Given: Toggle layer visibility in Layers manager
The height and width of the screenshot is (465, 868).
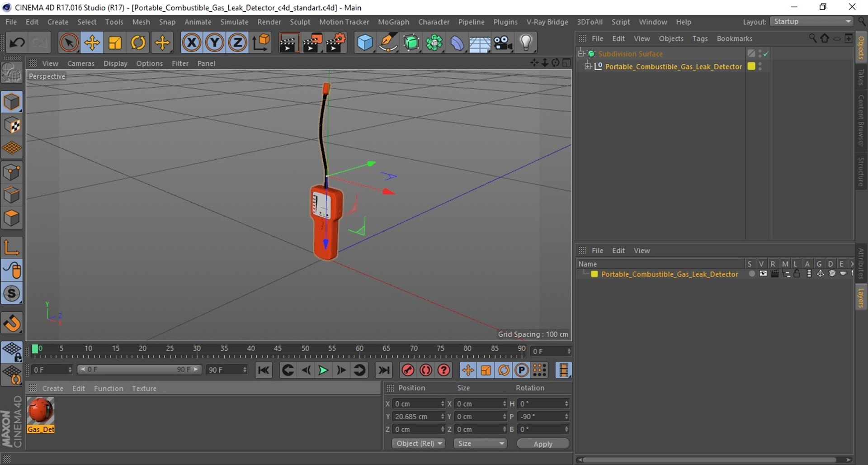Looking at the screenshot, I should (x=763, y=274).
